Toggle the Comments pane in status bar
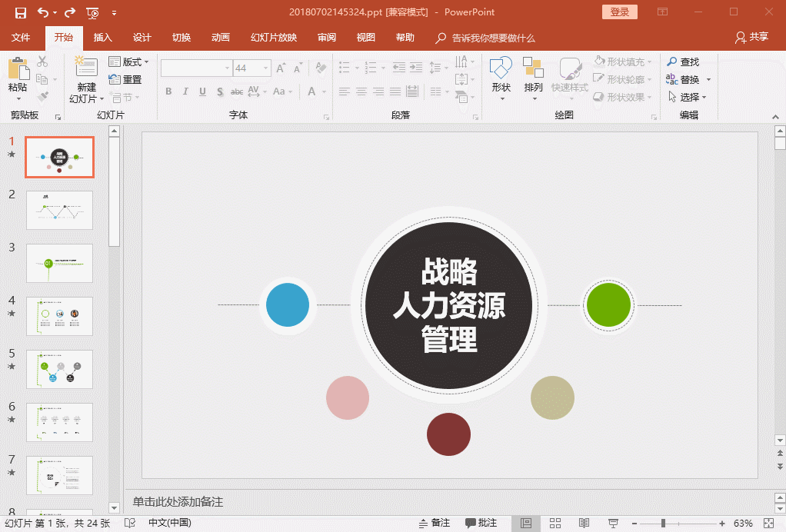Viewport: 786px width, 532px height. tap(481, 523)
